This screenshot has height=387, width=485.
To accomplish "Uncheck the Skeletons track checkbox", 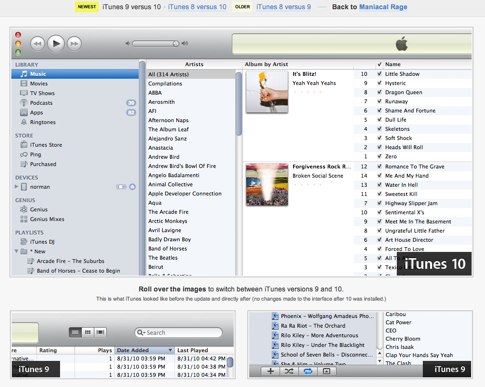I will (379, 129).
